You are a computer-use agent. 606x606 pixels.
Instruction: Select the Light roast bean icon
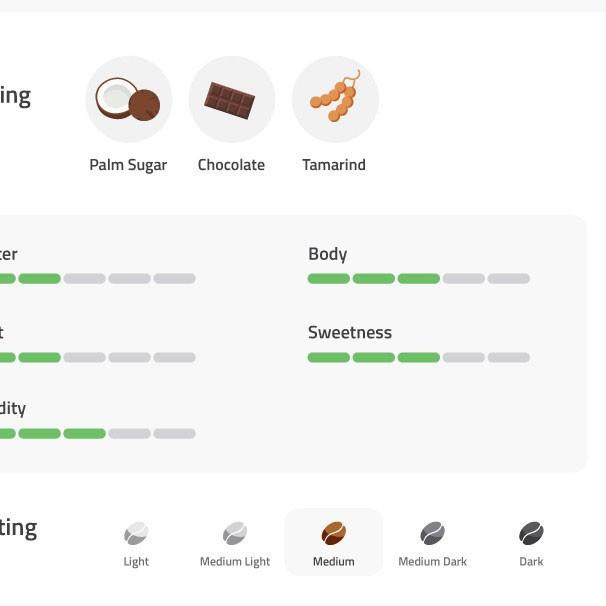pos(136,533)
